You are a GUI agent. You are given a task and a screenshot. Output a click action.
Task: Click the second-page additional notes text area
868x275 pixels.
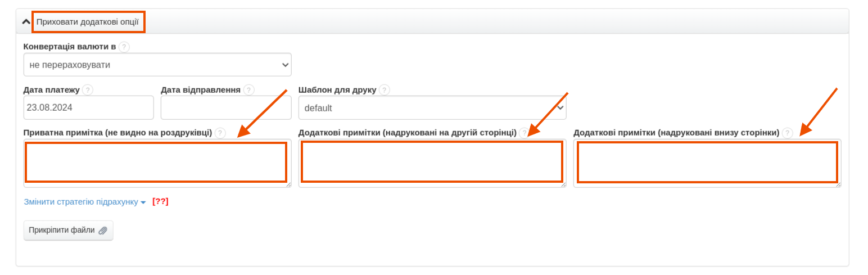(x=432, y=163)
